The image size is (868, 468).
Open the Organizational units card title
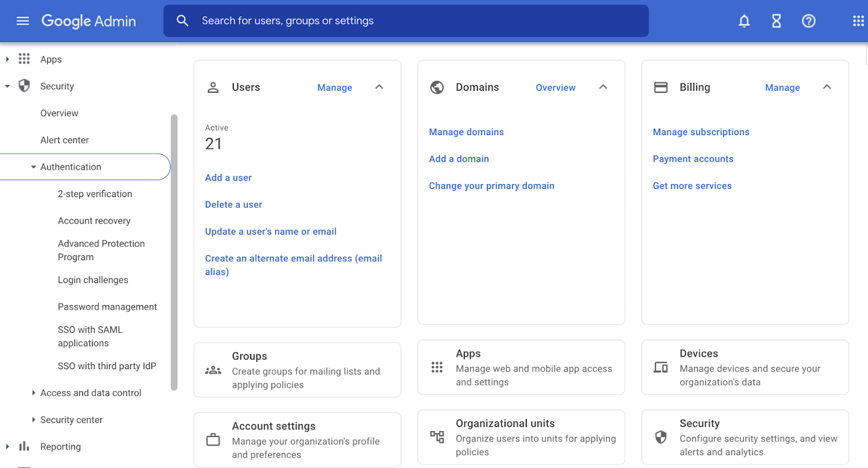click(505, 423)
